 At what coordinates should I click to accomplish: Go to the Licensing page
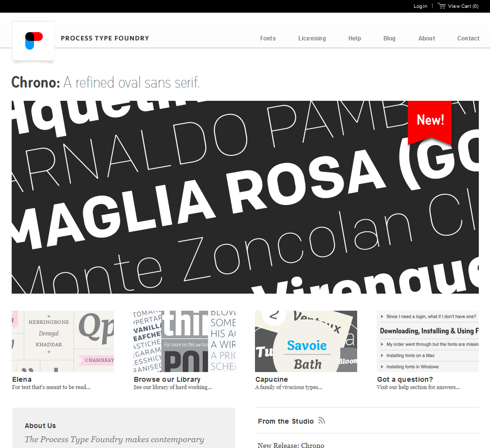pyautogui.click(x=312, y=38)
